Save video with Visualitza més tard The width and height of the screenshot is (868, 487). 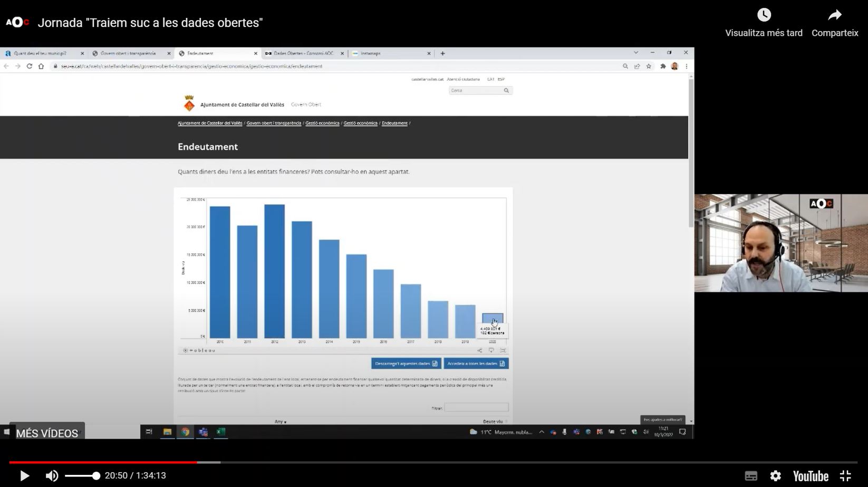point(764,22)
